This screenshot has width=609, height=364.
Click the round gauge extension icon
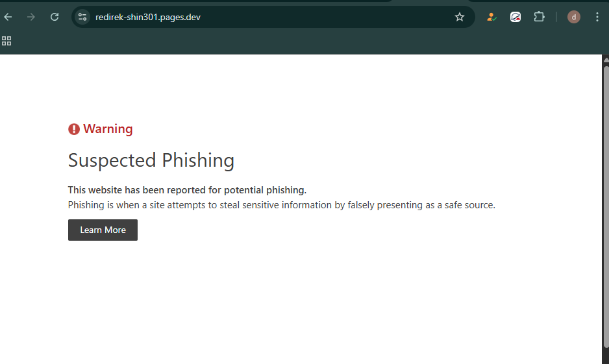(516, 17)
